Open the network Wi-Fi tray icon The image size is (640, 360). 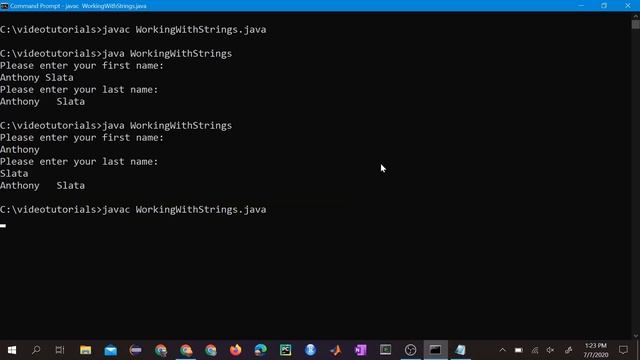tap(535, 350)
